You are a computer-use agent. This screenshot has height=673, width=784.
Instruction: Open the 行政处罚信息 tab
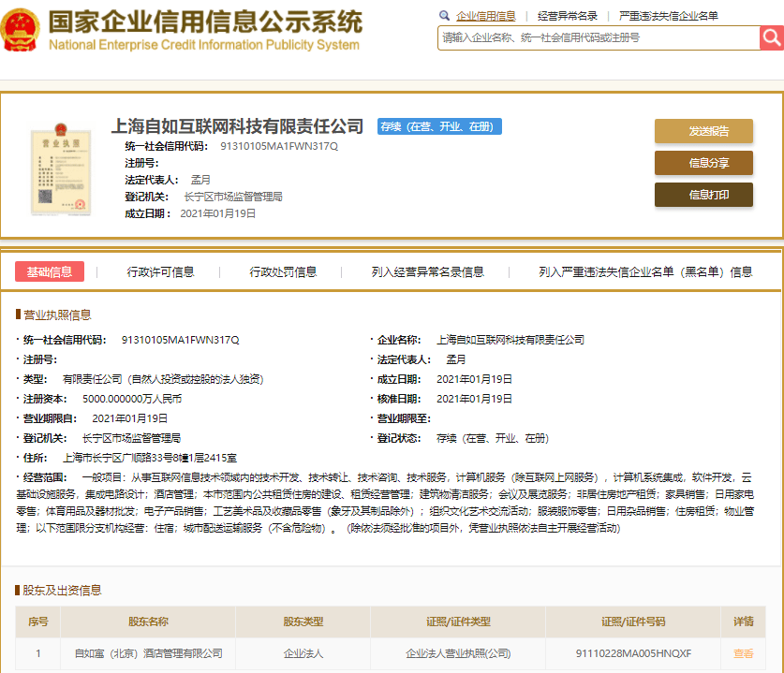tap(283, 271)
